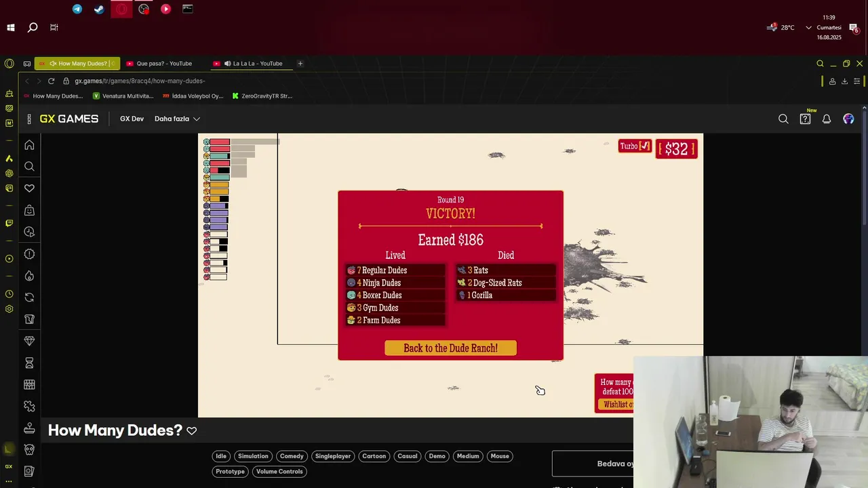Select the 4 Ninja Dudes row
868x488 pixels.
(x=395, y=283)
